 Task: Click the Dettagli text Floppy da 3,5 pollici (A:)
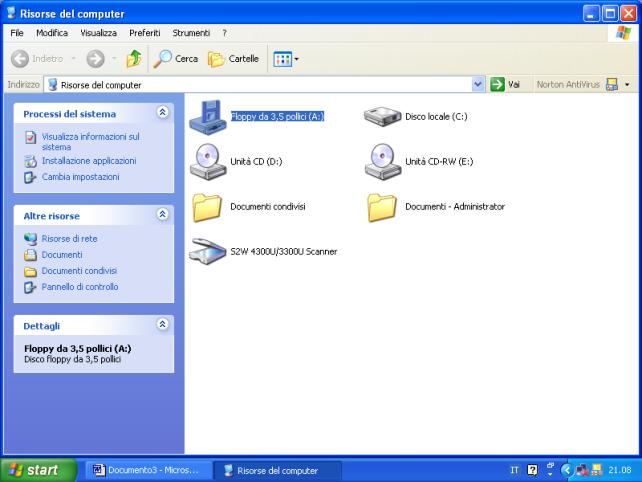click(78, 349)
